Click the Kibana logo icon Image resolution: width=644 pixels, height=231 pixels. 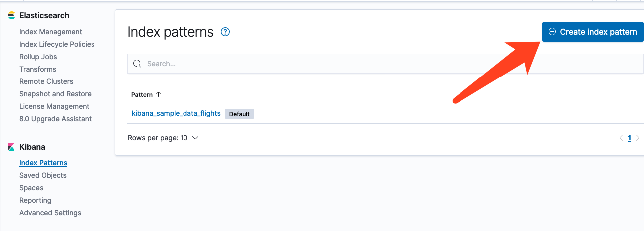11,147
